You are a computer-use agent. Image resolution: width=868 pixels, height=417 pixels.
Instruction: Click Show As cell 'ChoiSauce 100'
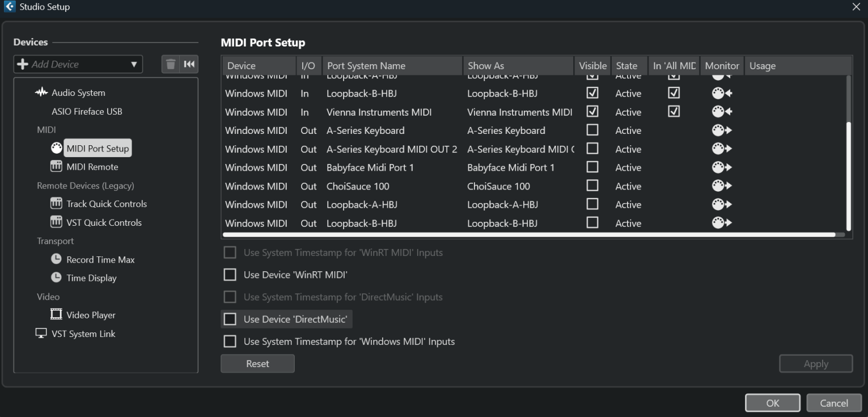click(498, 186)
